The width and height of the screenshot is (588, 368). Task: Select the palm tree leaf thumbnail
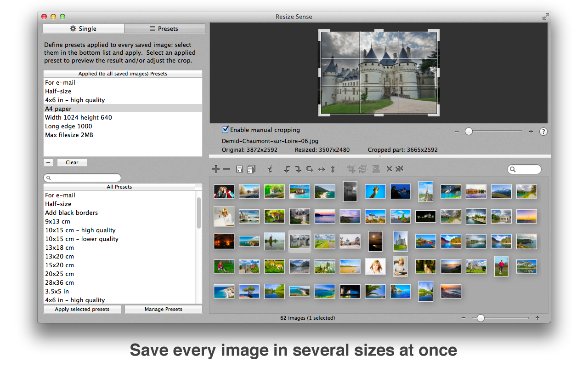tap(375, 291)
